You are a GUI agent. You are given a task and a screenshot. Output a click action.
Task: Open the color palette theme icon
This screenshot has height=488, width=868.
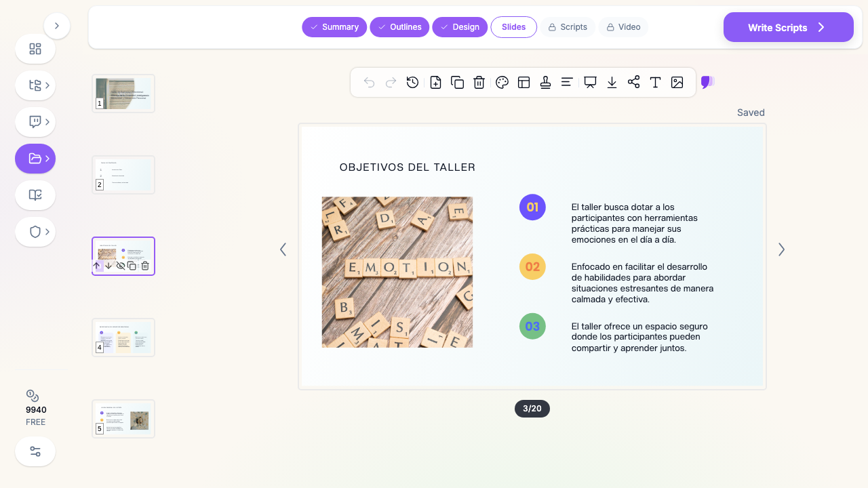coord(502,83)
